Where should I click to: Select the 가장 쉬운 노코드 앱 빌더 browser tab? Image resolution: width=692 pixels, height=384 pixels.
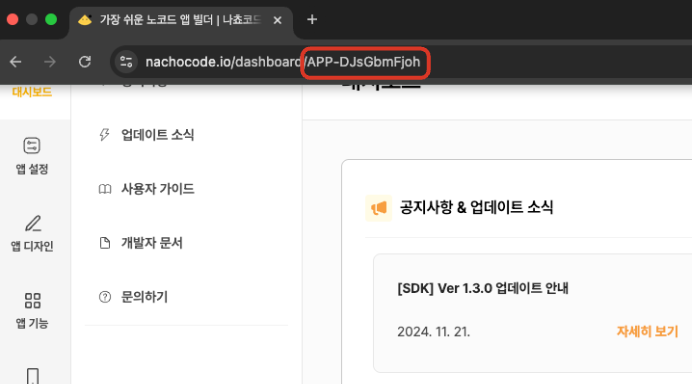point(181,20)
